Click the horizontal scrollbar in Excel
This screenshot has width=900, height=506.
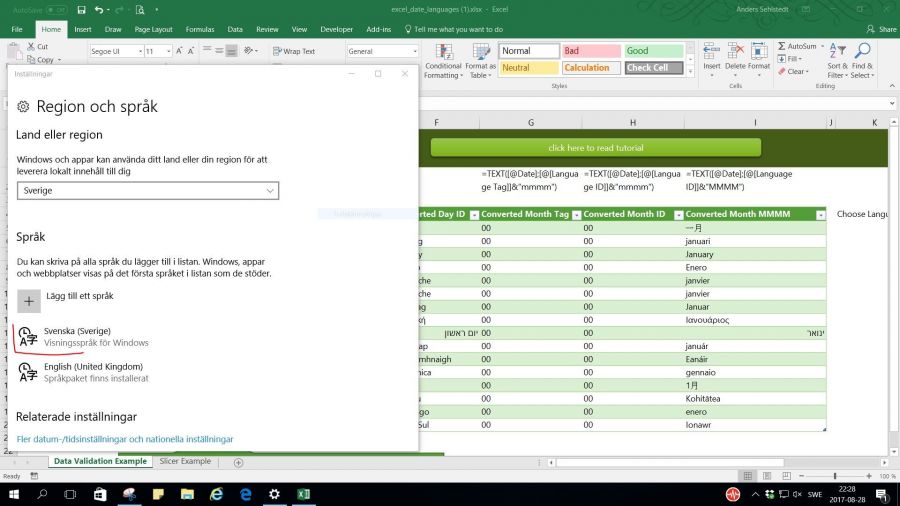[669, 462]
